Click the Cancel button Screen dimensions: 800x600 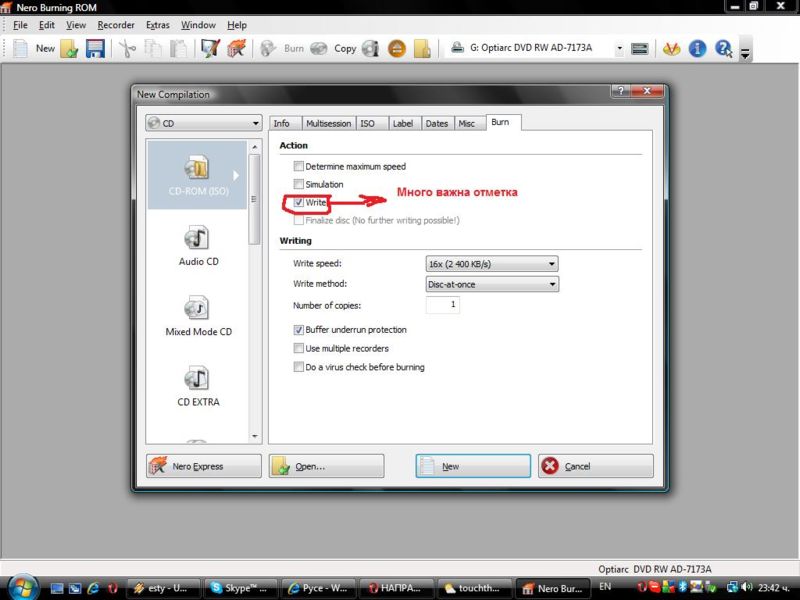click(x=595, y=466)
